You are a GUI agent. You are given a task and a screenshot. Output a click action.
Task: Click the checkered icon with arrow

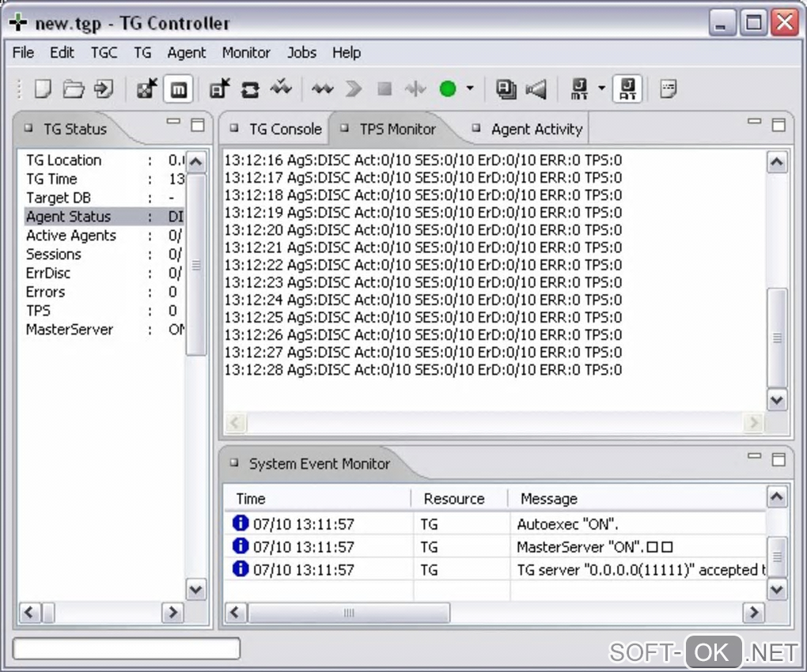146,89
